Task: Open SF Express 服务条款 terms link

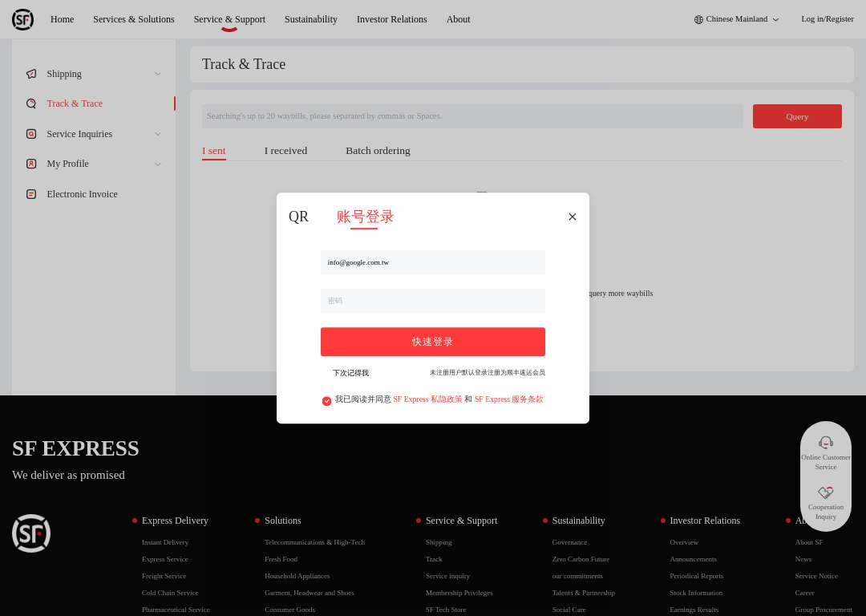Action: pyautogui.click(x=508, y=399)
